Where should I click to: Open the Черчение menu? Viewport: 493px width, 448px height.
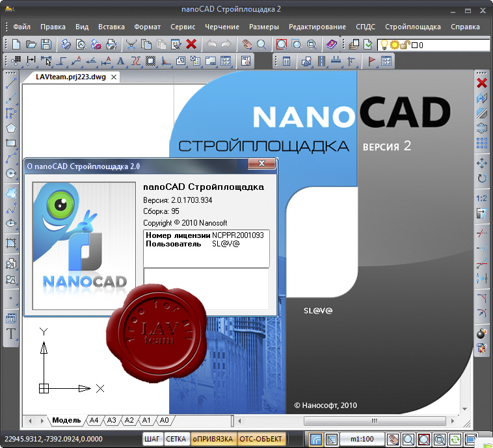(222, 27)
